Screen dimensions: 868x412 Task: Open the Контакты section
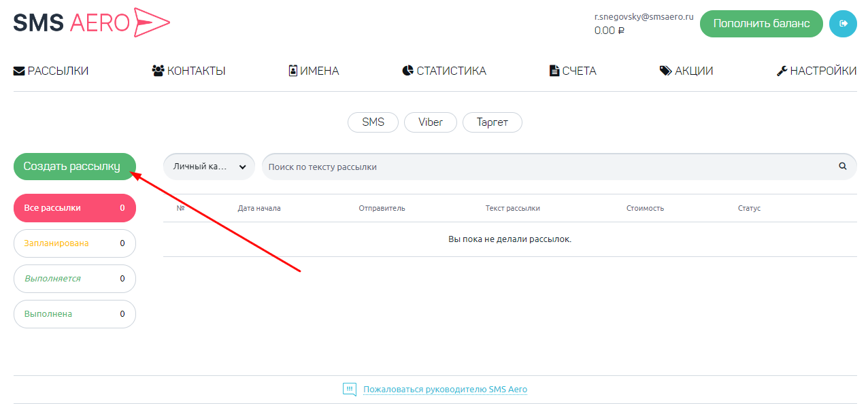click(x=188, y=71)
